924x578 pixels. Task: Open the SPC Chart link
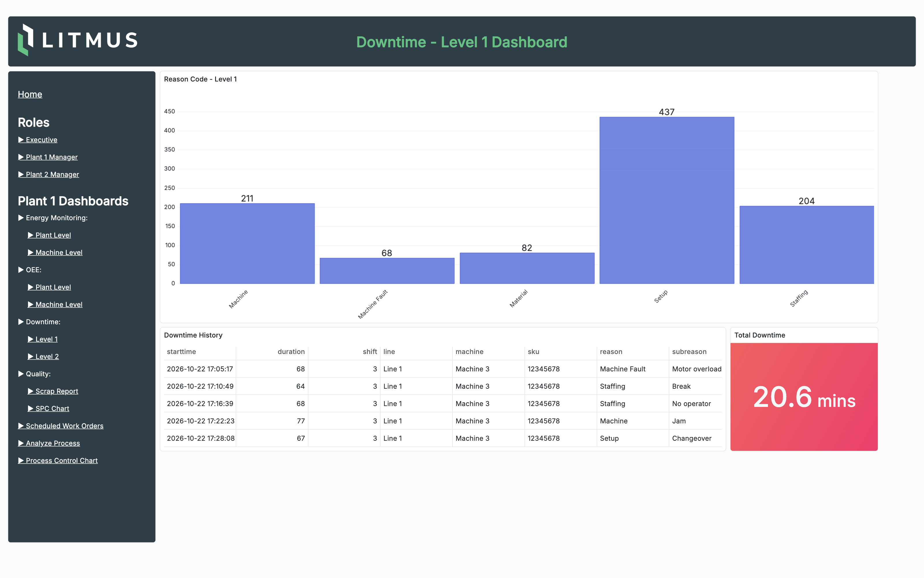[x=49, y=409]
